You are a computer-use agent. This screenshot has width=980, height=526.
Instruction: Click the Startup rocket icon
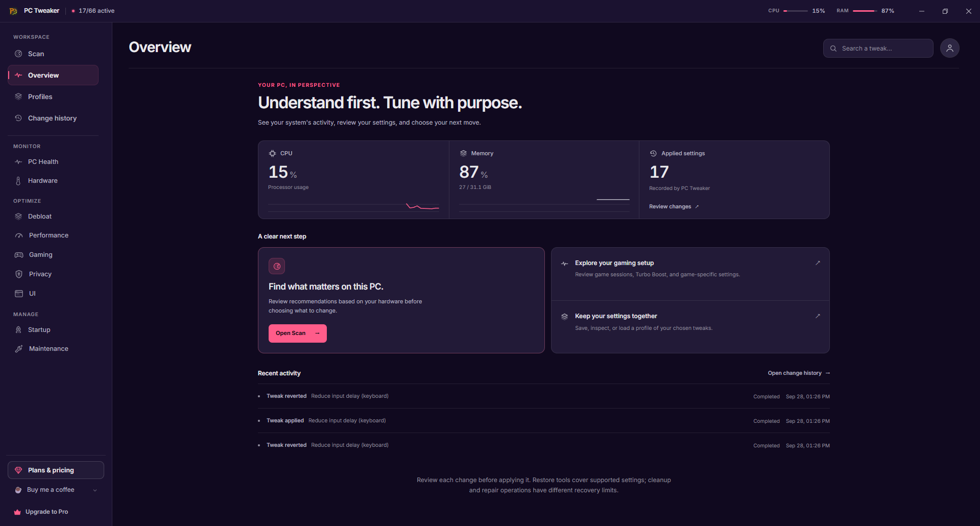pos(18,330)
